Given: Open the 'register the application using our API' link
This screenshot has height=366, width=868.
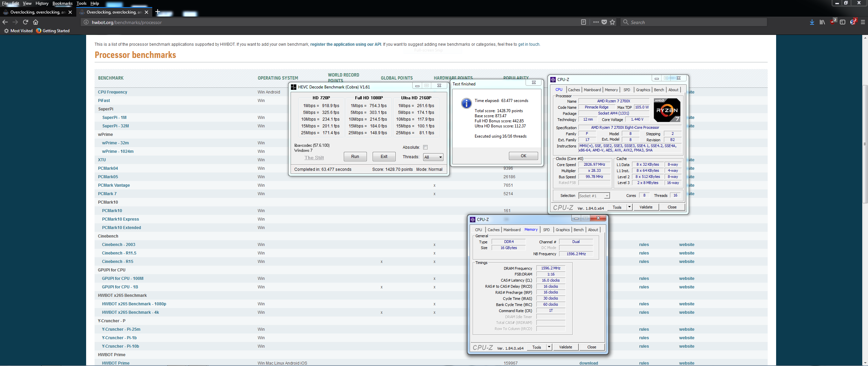Looking at the screenshot, I should pyautogui.click(x=346, y=44).
